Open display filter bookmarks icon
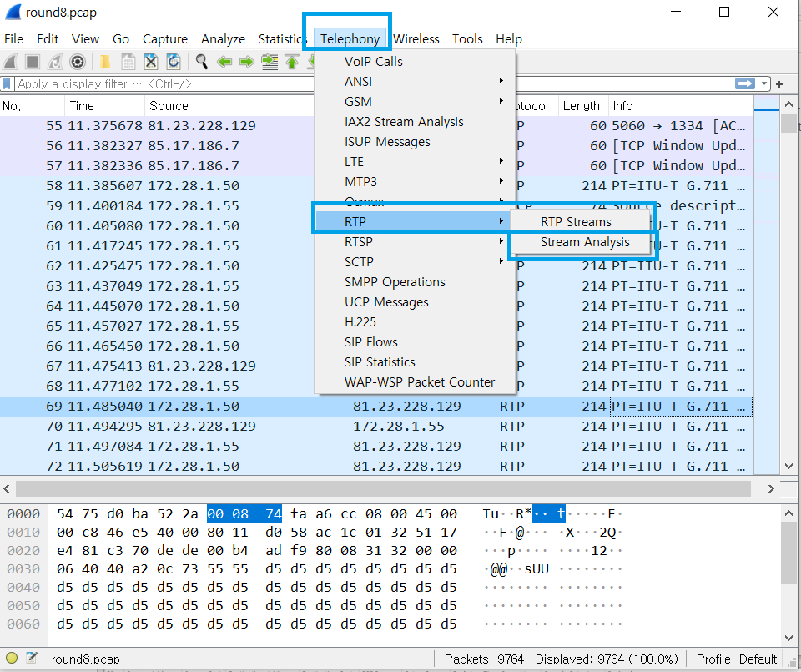 7,83
